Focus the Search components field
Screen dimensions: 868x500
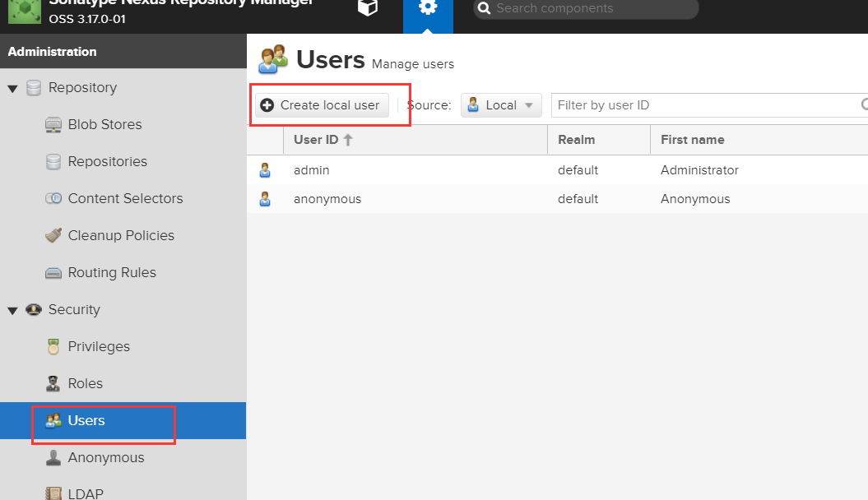(x=587, y=8)
